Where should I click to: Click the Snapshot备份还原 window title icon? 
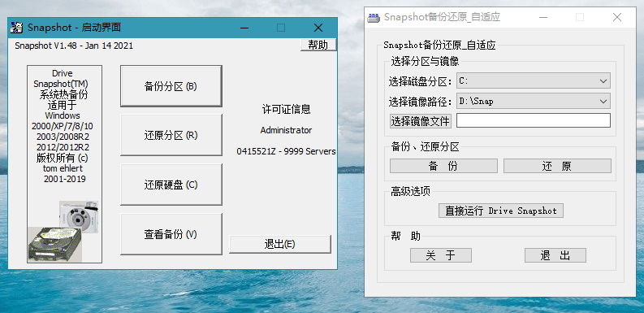coord(374,17)
